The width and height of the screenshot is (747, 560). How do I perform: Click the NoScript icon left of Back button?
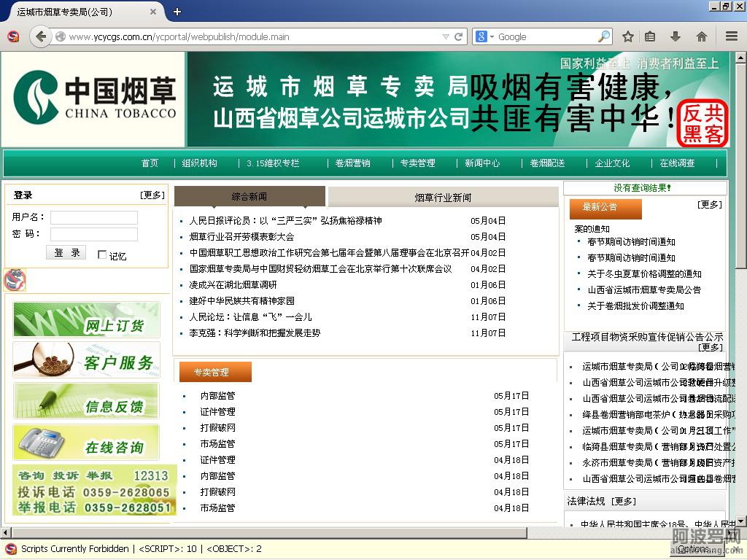(x=12, y=36)
